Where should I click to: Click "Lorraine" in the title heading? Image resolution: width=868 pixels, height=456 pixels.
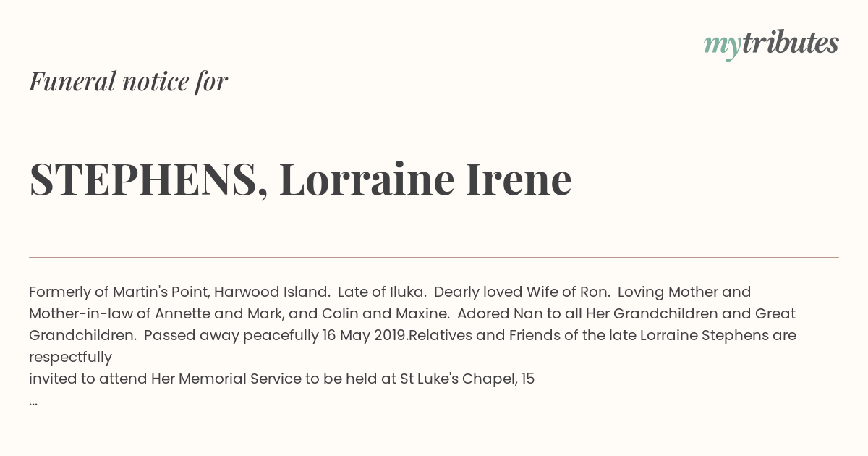point(367,179)
